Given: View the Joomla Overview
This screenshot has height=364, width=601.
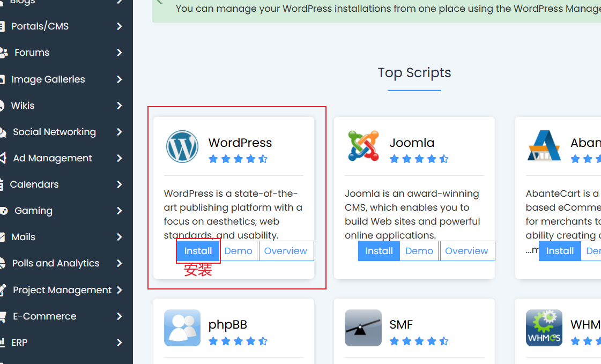Looking at the screenshot, I should pos(466,251).
